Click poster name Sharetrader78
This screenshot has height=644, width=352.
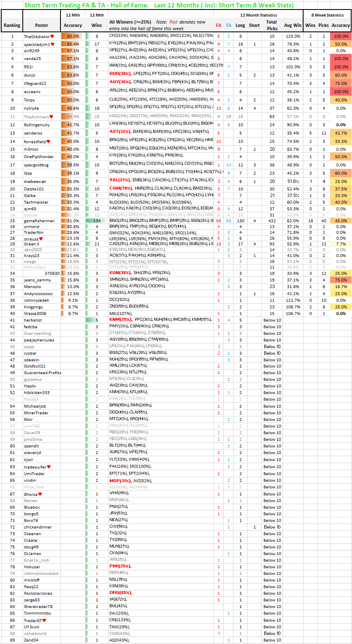(38, 607)
